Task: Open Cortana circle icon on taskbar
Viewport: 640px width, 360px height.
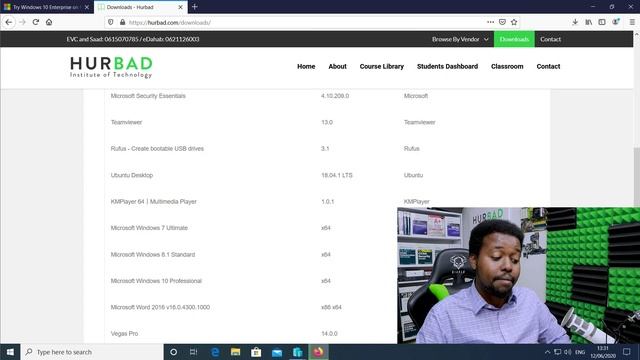Action: [x=173, y=352]
